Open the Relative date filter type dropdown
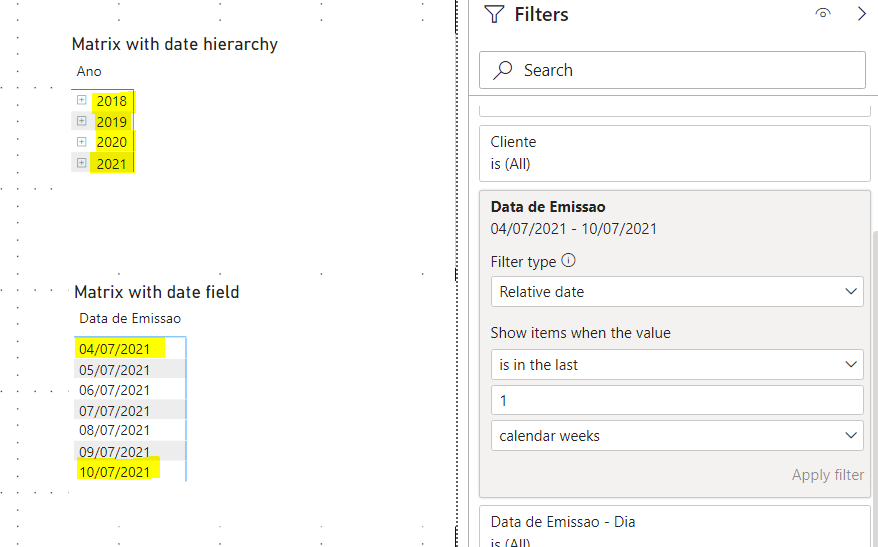 677,291
